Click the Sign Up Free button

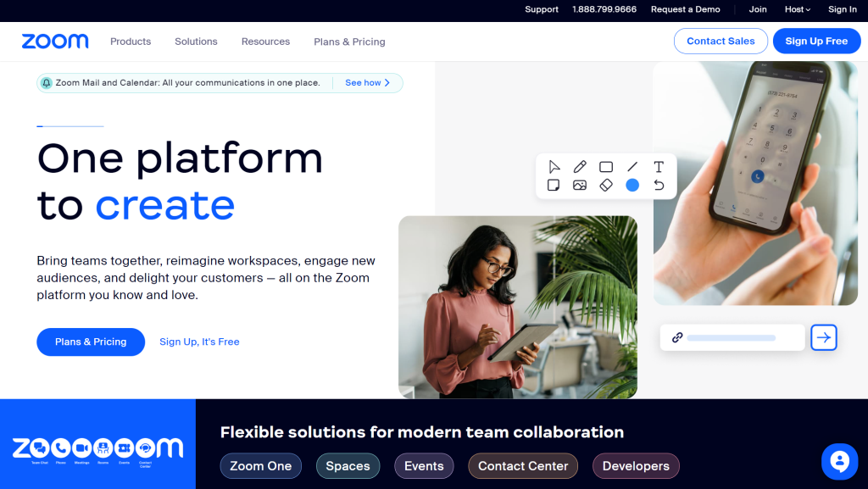coord(816,41)
